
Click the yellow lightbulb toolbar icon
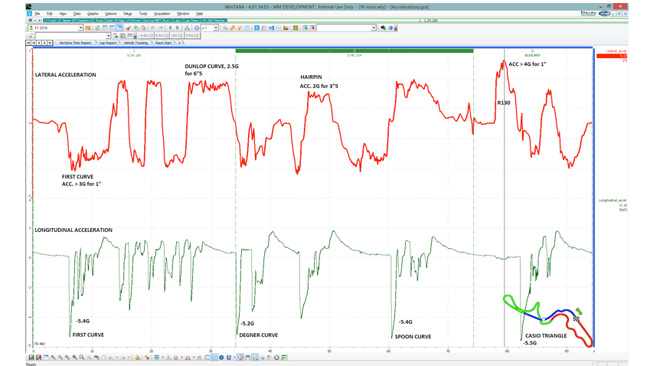pos(240,28)
